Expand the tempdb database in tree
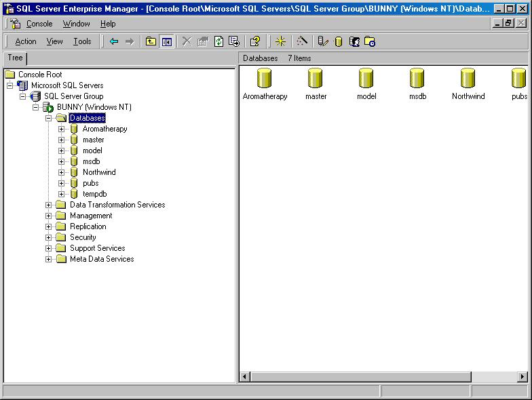This screenshot has height=400, width=532. pyautogui.click(x=61, y=194)
